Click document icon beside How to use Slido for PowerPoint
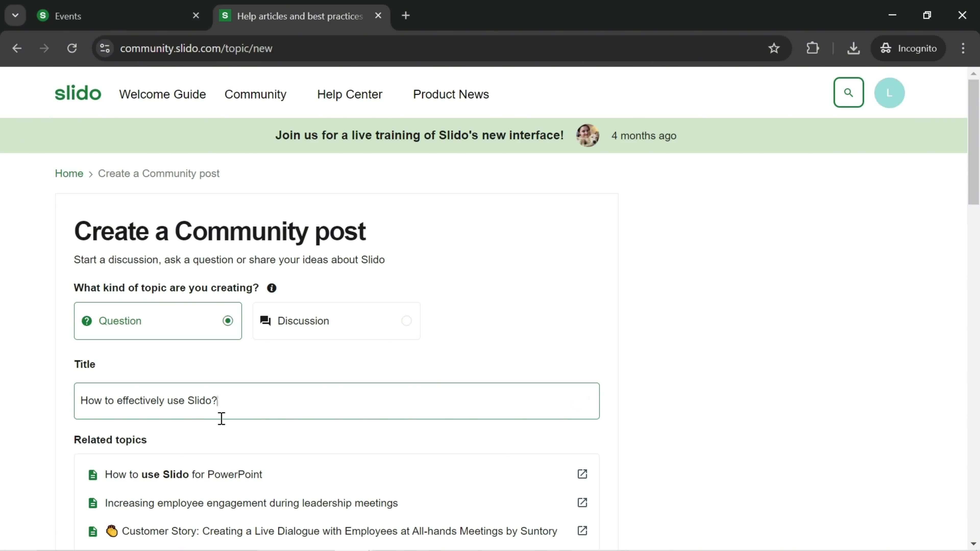Viewport: 980px width, 551px height. [93, 474]
